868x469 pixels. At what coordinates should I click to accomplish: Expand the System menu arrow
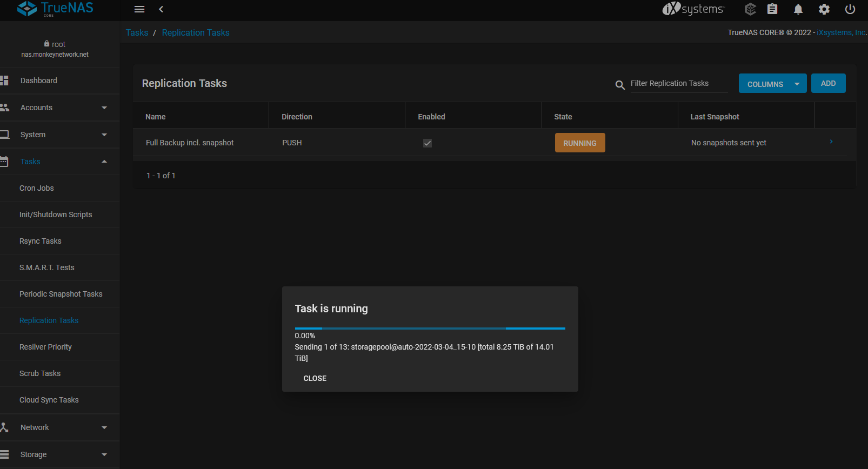[x=104, y=135]
